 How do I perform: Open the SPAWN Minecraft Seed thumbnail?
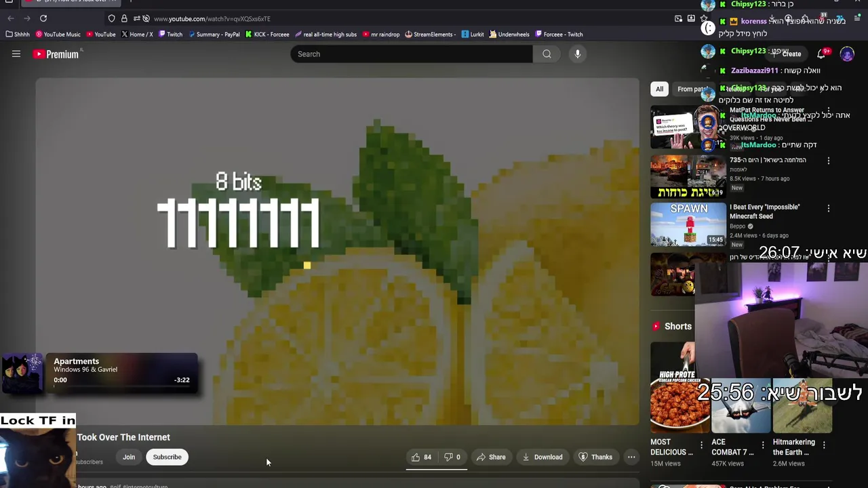click(x=688, y=224)
